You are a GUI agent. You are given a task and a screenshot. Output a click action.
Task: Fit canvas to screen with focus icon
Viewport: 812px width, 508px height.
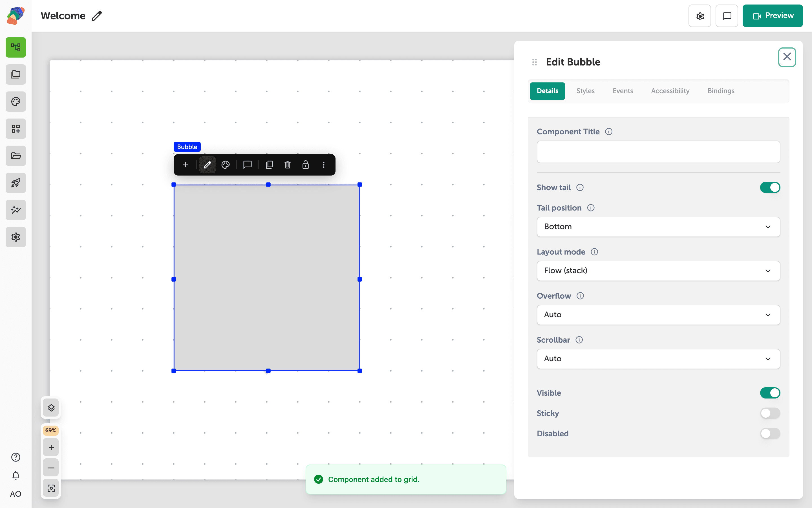[51, 488]
